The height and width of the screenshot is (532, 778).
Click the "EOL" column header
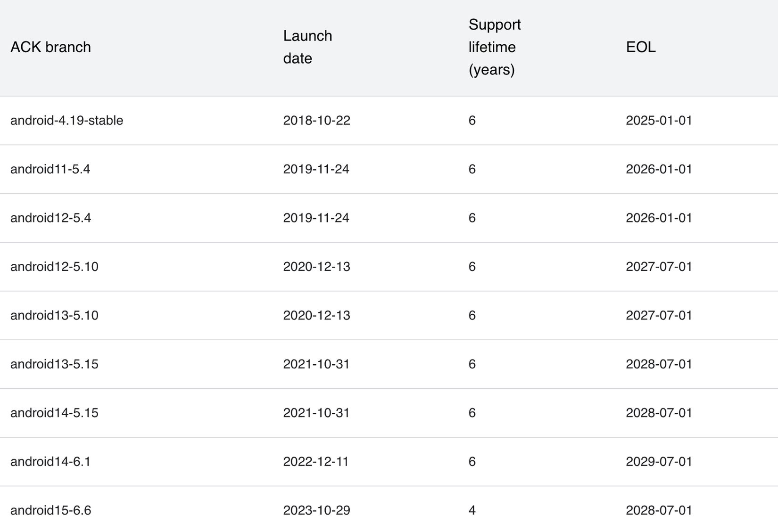click(x=640, y=47)
